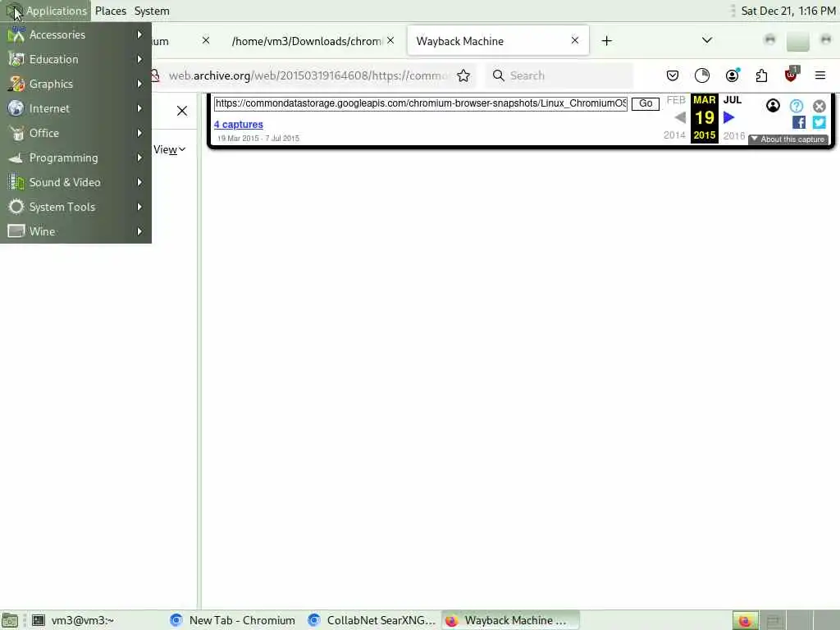Image resolution: width=840 pixels, height=630 pixels.
Task: Open the Firefox account icon
Action: (733, 75)
